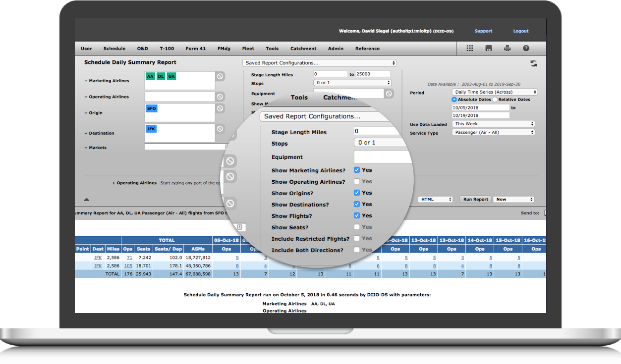Open the Catchment menu

click(303, 49)
